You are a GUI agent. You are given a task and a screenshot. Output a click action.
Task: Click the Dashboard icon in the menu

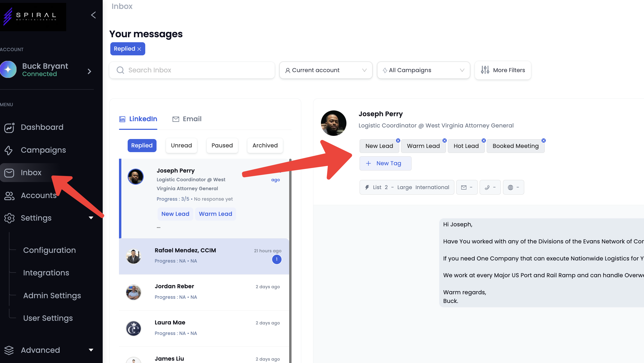point(9,127)
